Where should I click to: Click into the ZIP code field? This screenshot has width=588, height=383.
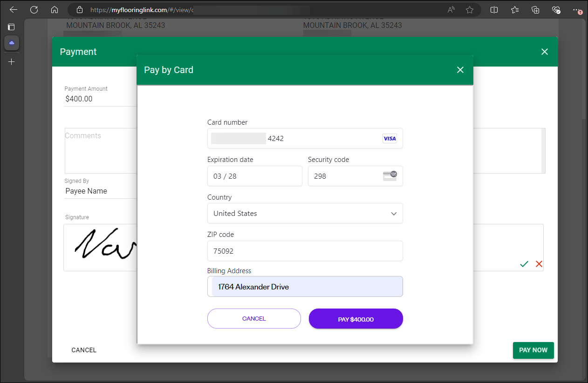click(305, 251)
